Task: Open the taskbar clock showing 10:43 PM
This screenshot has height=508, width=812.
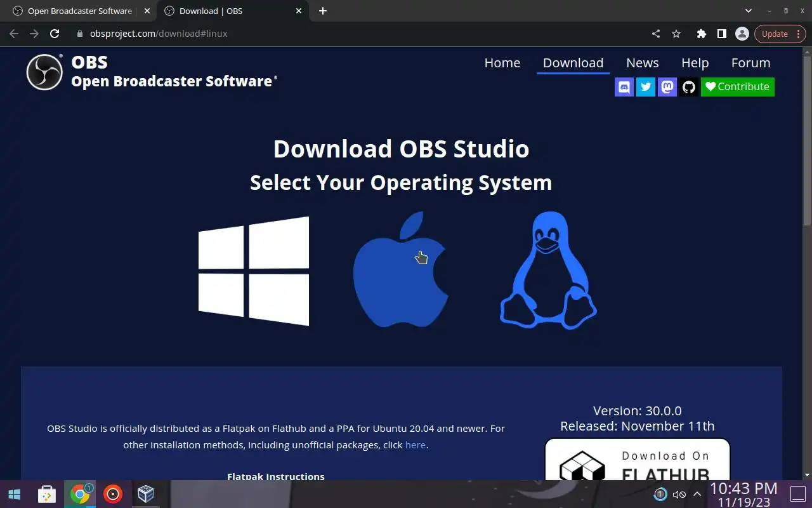Action: click(x=743, y=495)
